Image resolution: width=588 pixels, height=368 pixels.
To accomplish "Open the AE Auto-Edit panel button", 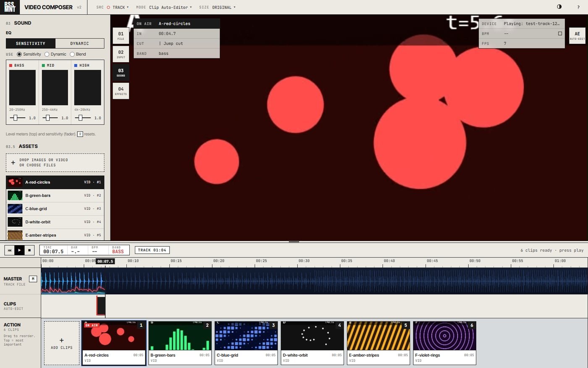I will point(577,35).
